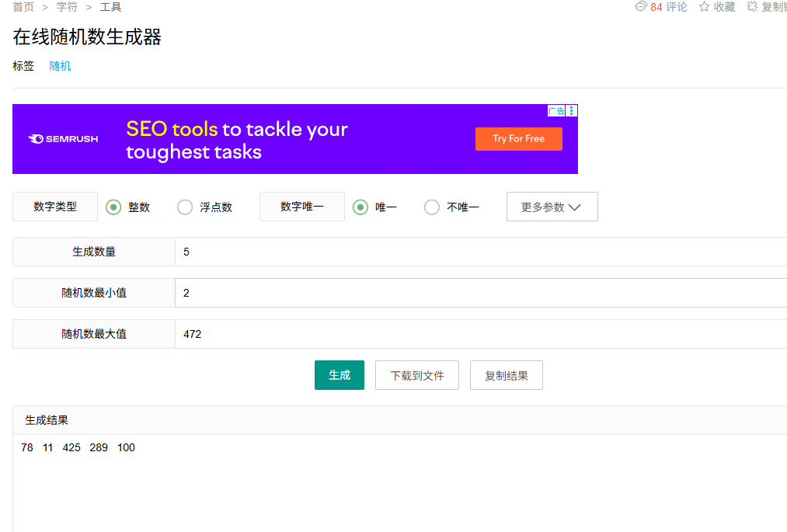Click 下载到文件 button
787x532 pixels.
tap(417, 375)
